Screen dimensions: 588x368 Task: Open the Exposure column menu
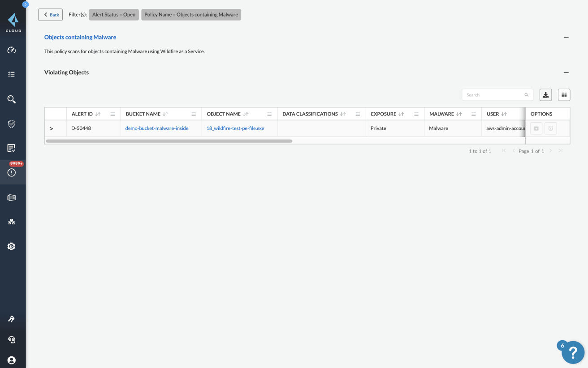coord(416,114)
